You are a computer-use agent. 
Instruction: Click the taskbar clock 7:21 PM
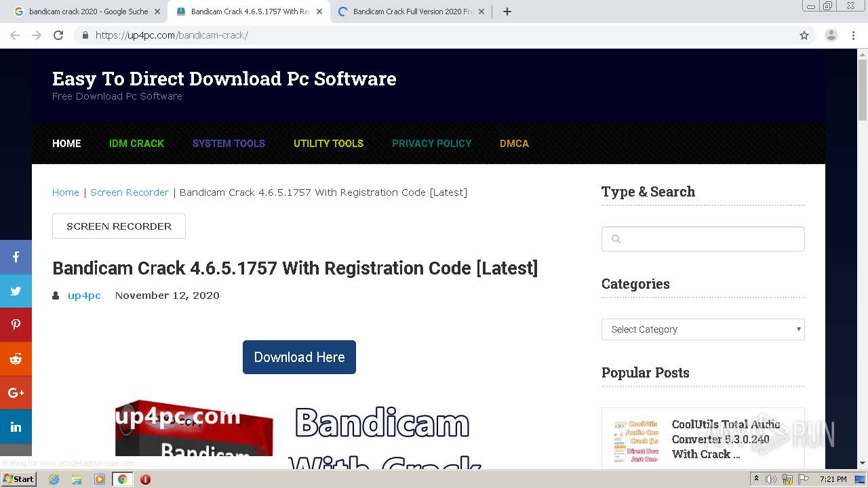click(x=833, y=479)
